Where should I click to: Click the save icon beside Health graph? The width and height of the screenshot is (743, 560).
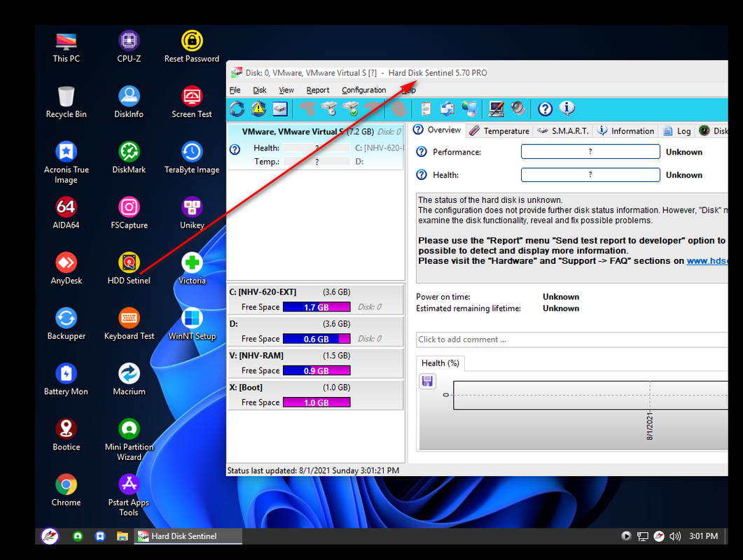click(x=427, y=381)
